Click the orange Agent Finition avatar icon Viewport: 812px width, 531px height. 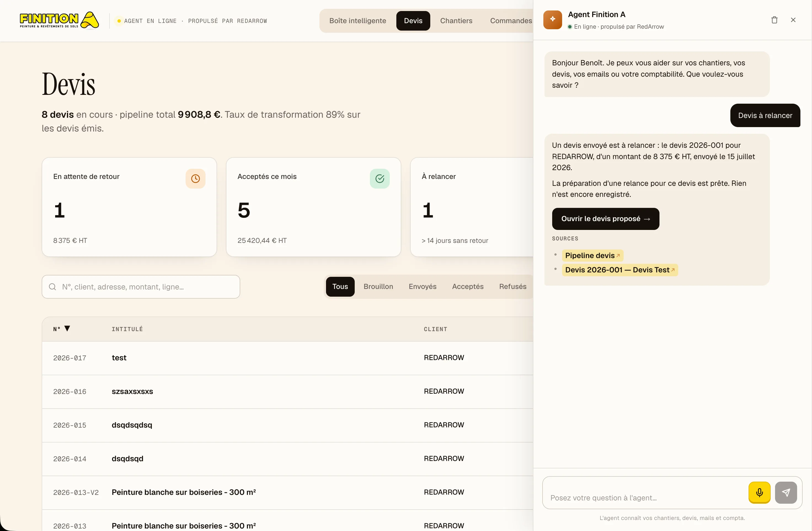point(552,20)
